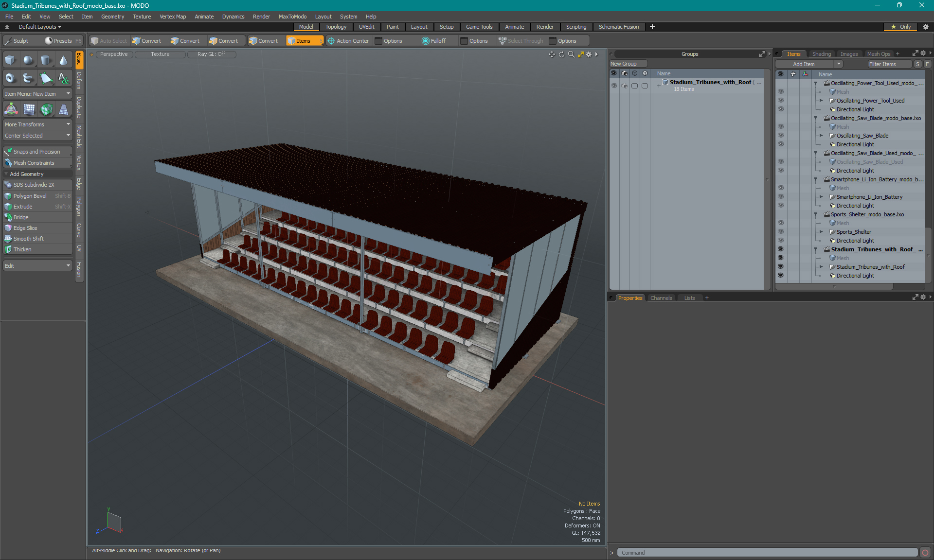Viewport: 934px width, 560px height.
Task: Activate the Thicken tool
Action: point(37,249)
